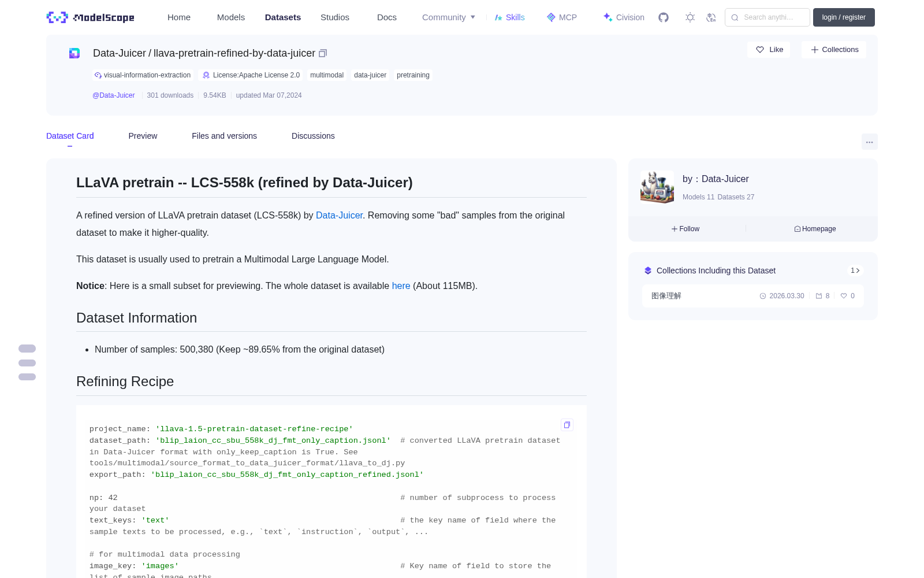Open the Skills link
Image resolution: width=924 pixels, height=578 pixels.
tap(509, 17)
